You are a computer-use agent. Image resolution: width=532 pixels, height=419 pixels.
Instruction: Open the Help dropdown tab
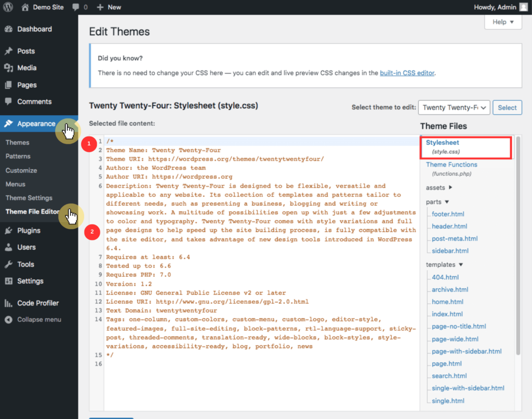[503, 22]
